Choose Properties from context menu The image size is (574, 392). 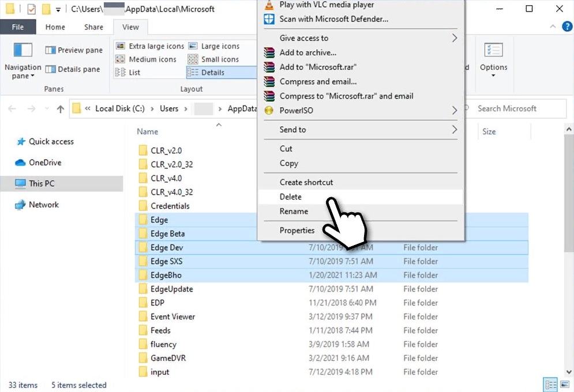tap(361, 231)
